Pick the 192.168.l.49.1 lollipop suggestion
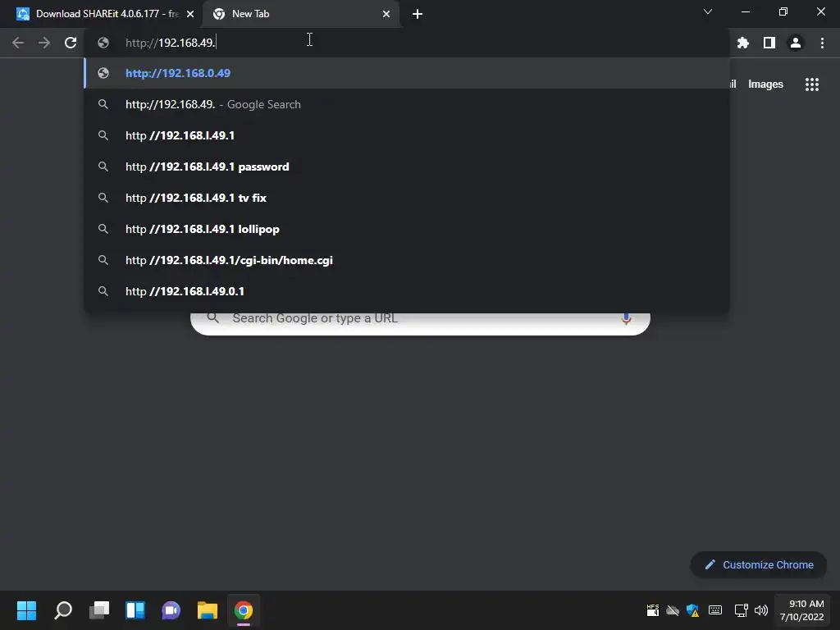Screen dimensions: 840x630 [407, 229]
